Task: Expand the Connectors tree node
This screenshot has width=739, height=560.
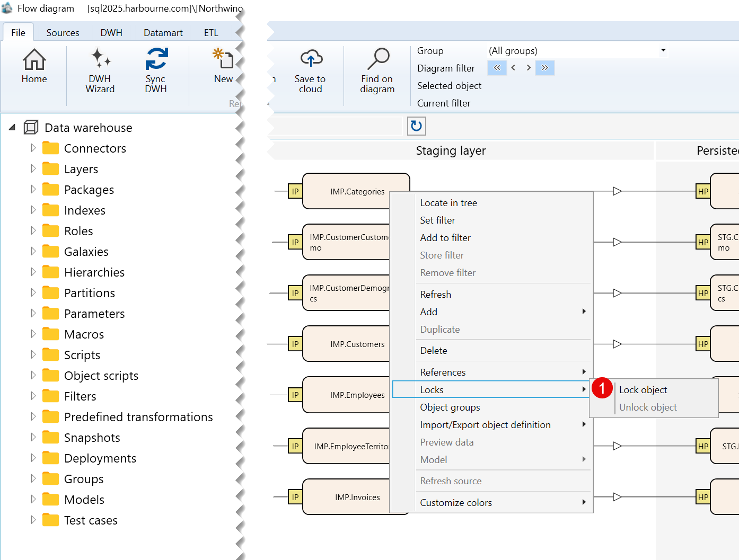Action: pos(33,148)
